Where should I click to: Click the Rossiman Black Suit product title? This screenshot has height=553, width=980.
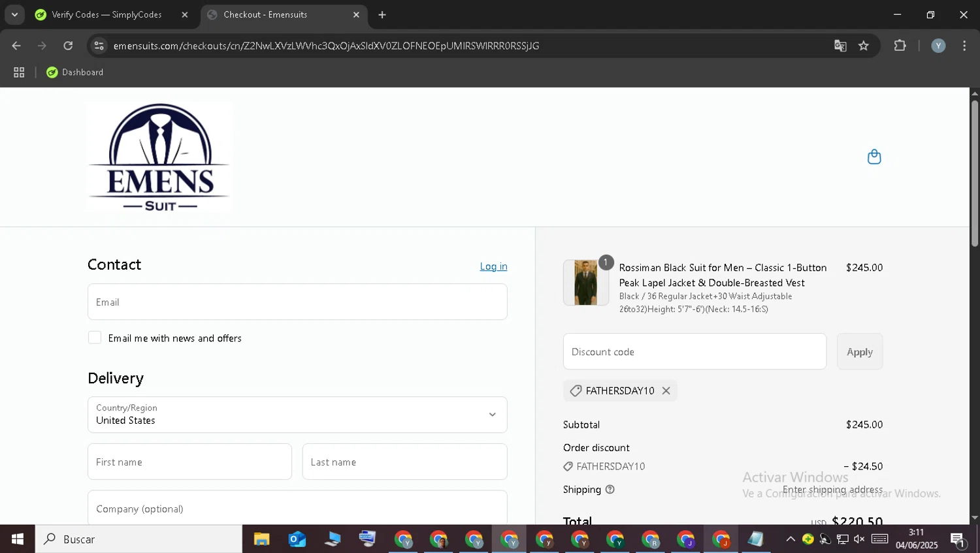coord(723,275)
